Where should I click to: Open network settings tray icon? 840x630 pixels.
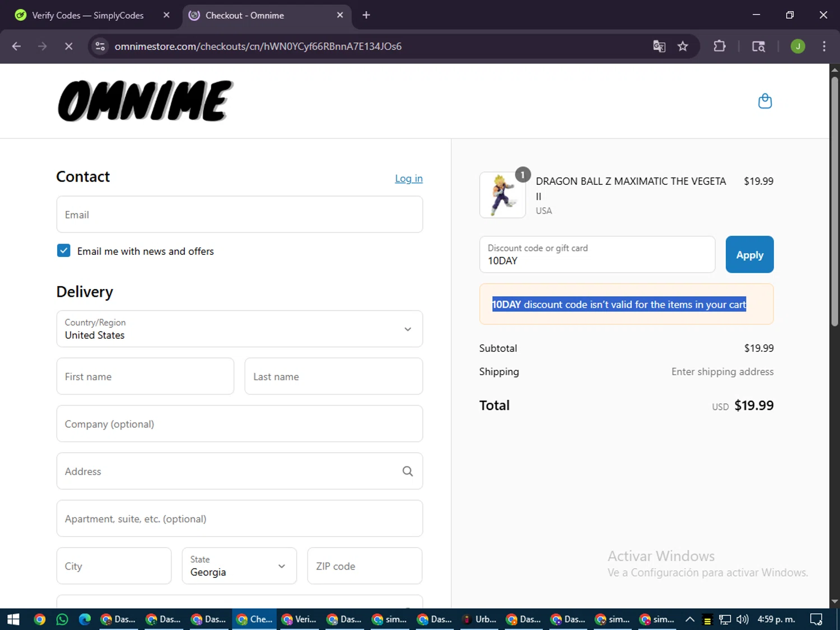coord(725,619)
